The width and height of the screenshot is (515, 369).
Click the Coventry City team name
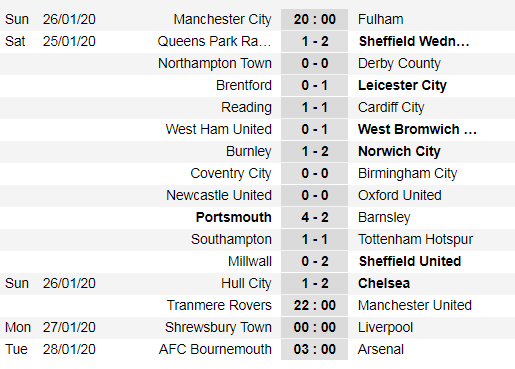coord(231,173)
